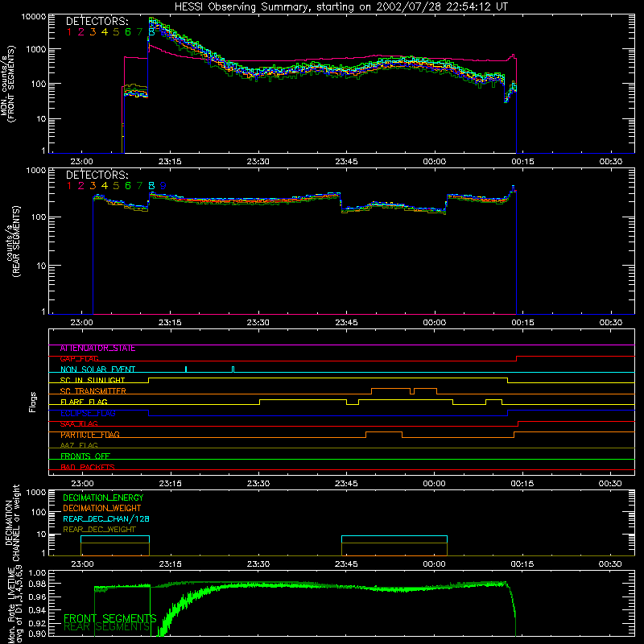Click the SC_TRANSMITTER flag label
644x644 pixels.
point(93,391)
